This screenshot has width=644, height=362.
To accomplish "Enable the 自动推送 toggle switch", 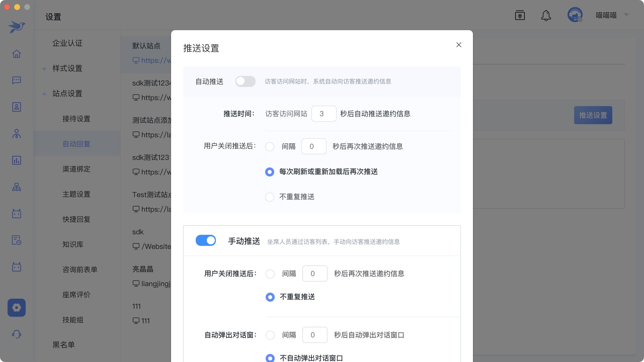I will (245, 81).
